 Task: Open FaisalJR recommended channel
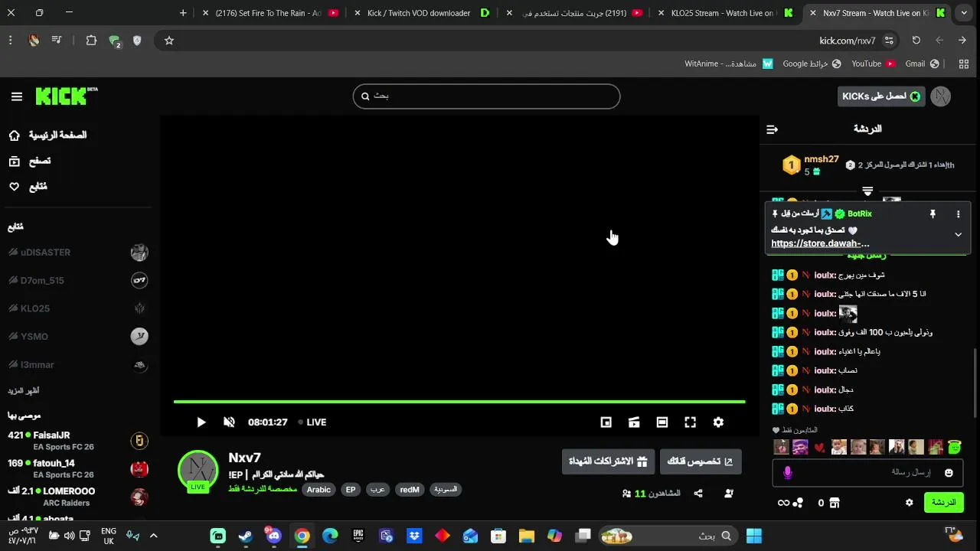coord(77,441)
